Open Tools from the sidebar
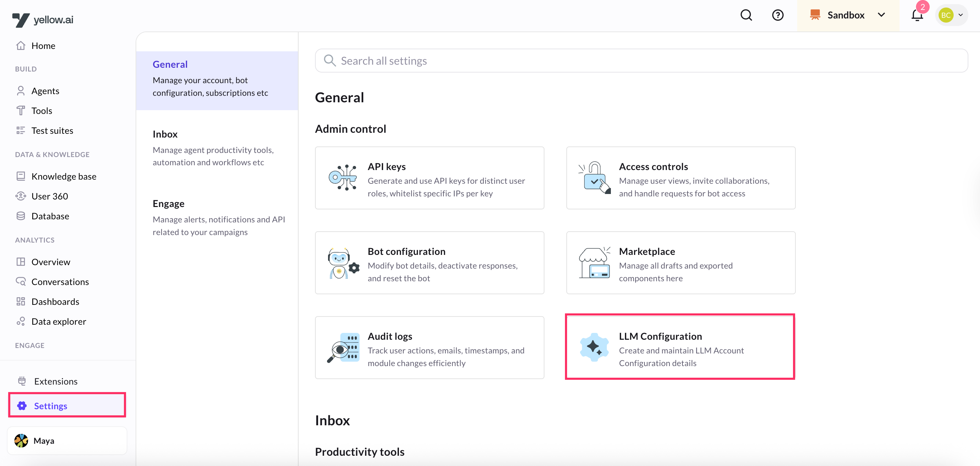This screenshot has width=980, height=466. point(42,111)
